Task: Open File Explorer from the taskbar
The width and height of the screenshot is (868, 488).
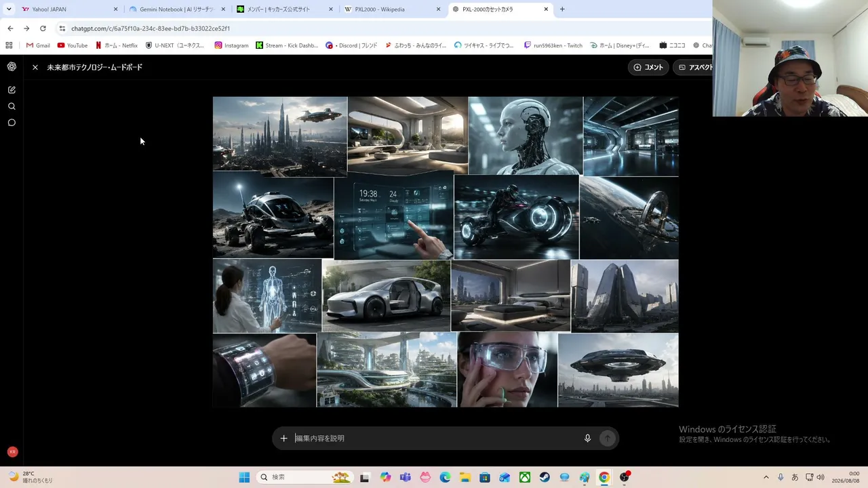Action: pyautogui.click(x=465, y=477)
